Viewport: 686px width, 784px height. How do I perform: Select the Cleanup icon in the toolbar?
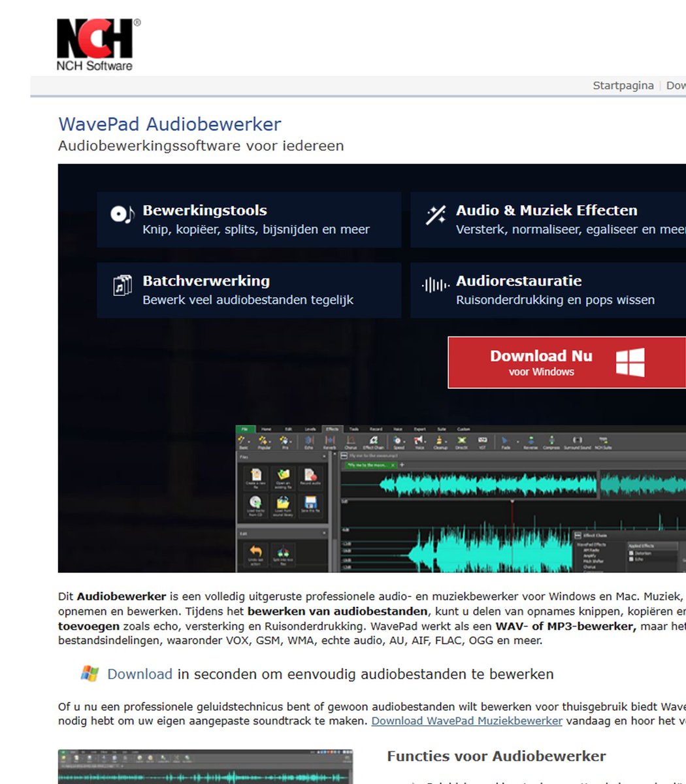[x=440, y=442]
